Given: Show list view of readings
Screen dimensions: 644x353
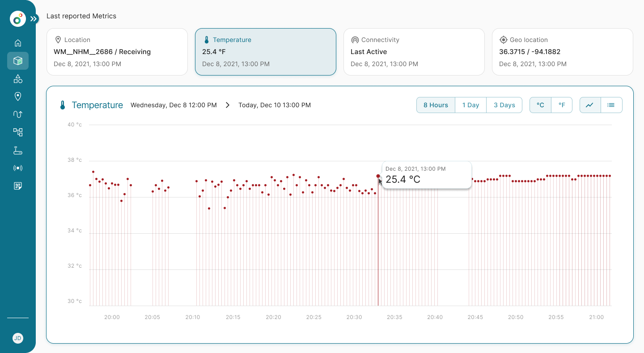Looking at the screenshot, I should point(611,105).
